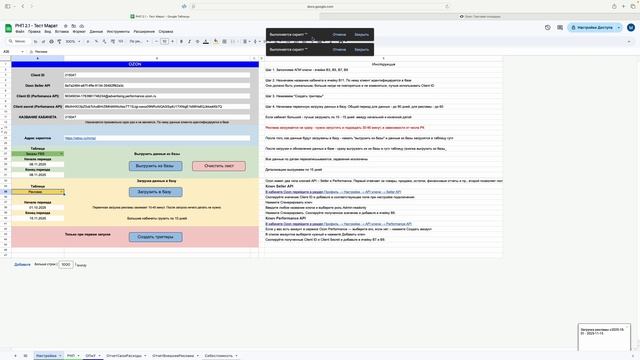The image size is (640, 360).
Task: Open the Правка menu
Action: 34,31
